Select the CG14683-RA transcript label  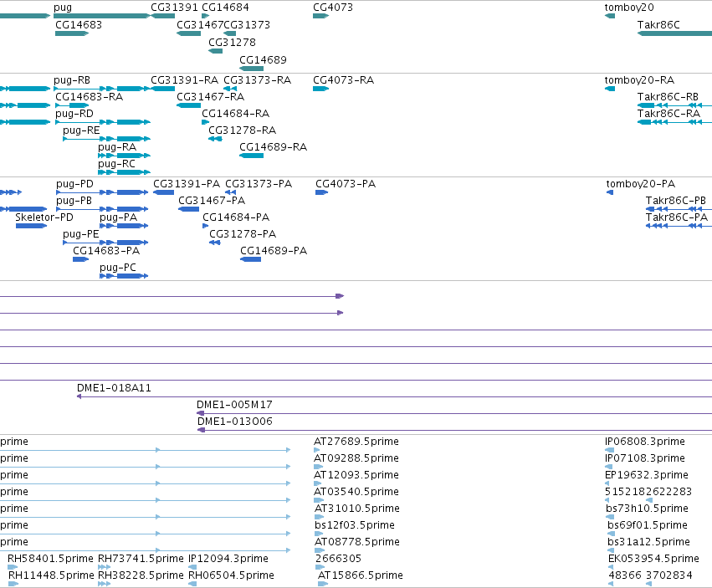pos(89,97)
